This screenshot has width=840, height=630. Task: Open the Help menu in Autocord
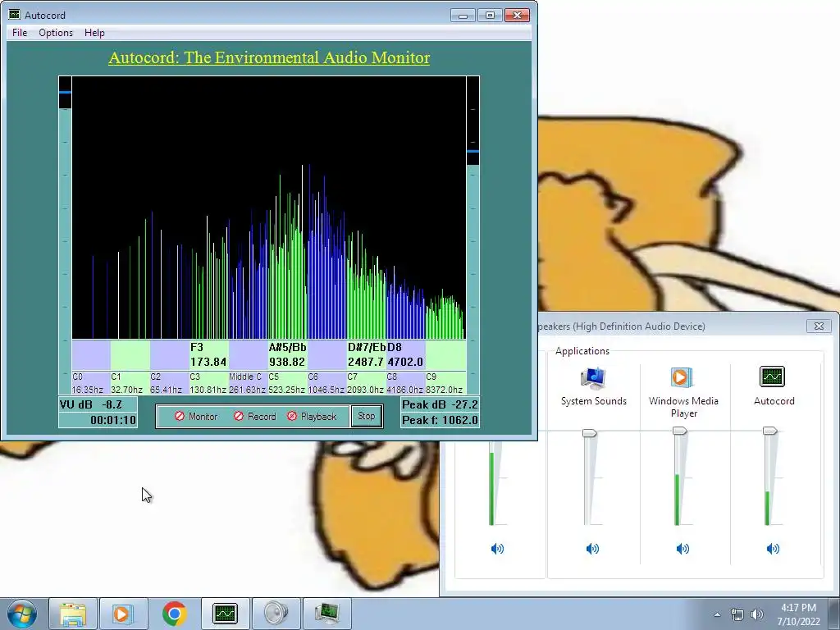pos(94,33)
